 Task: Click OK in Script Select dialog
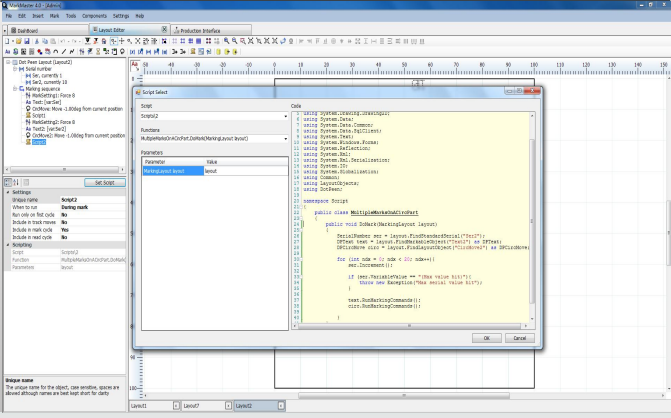click(487, 338)
